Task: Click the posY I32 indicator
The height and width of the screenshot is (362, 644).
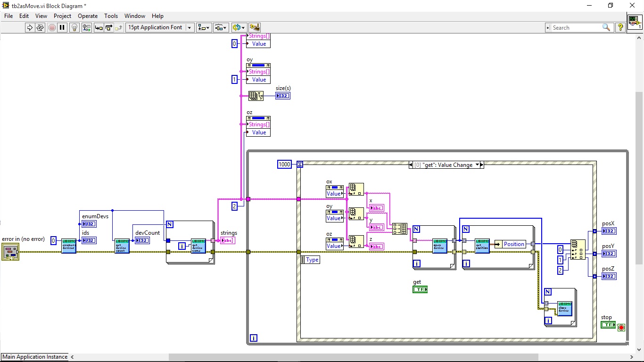Action: click(609, 254)
